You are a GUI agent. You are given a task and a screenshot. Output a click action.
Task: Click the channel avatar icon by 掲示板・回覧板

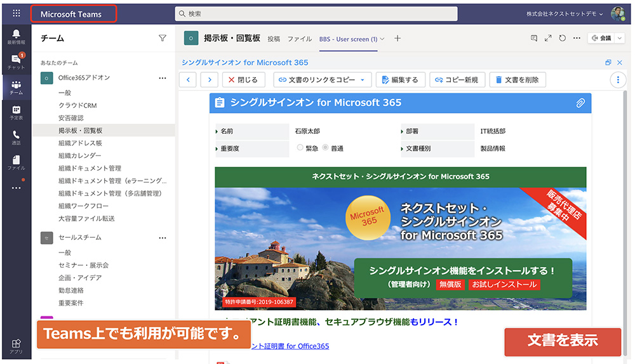click(x=191, y=38)
